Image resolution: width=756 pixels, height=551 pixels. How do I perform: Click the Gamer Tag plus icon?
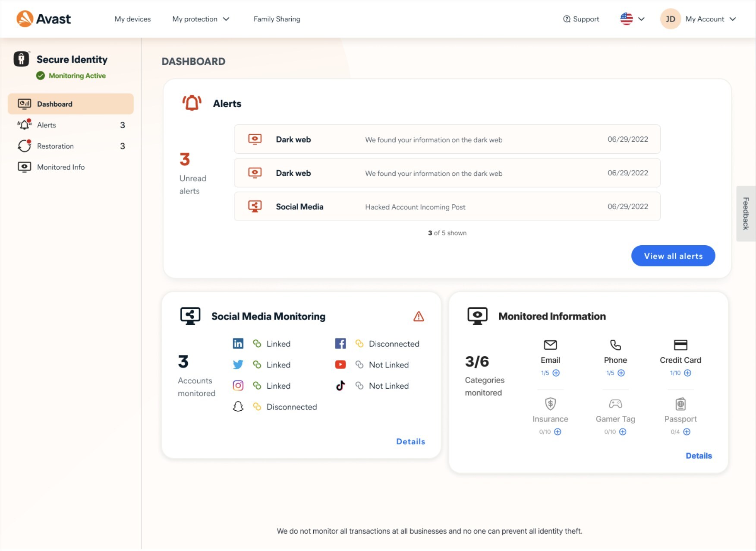click(622, 432)
